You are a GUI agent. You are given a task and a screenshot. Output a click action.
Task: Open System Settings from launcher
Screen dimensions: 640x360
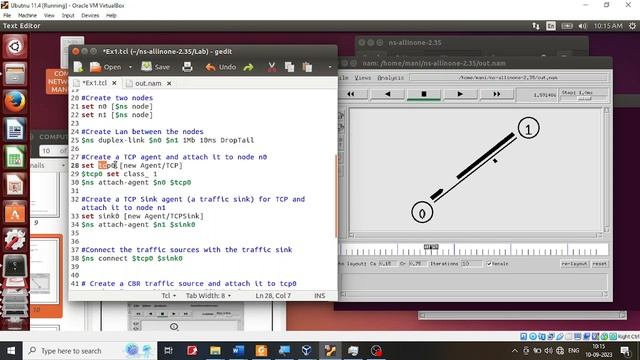[15, 240]
